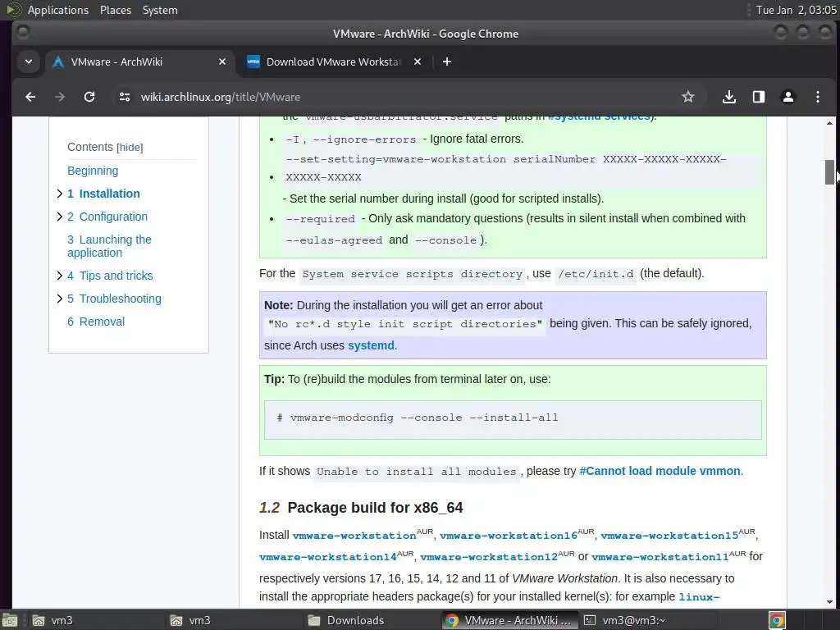The width and height of the screenshot is (840, 630).
Task: Open vmware-workstation14 AUR link
Action: coord(328,557)
